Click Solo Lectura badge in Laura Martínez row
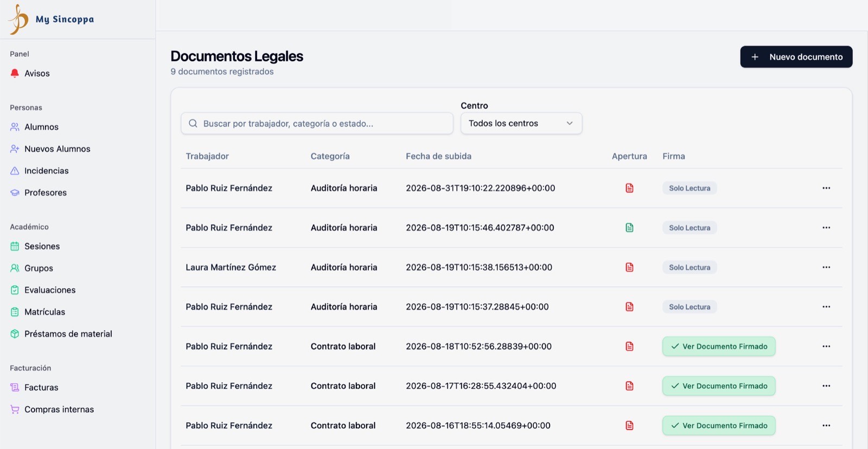The image size is (868, 449). point(690,267)
